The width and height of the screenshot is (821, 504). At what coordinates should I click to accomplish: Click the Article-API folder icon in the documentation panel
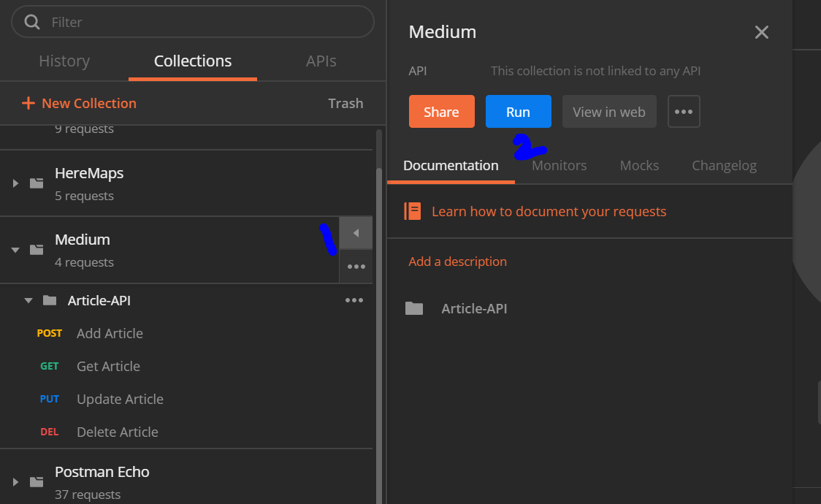point(414,308)
